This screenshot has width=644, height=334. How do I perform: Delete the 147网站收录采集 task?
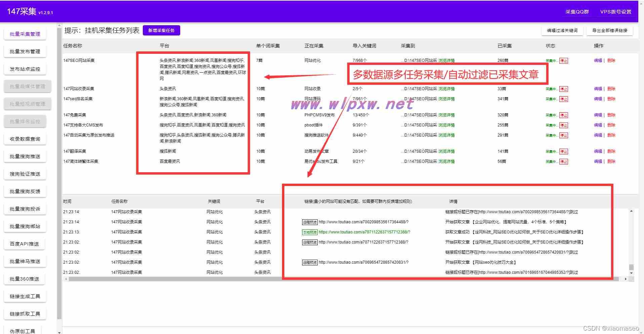click(x=611, y=89)
